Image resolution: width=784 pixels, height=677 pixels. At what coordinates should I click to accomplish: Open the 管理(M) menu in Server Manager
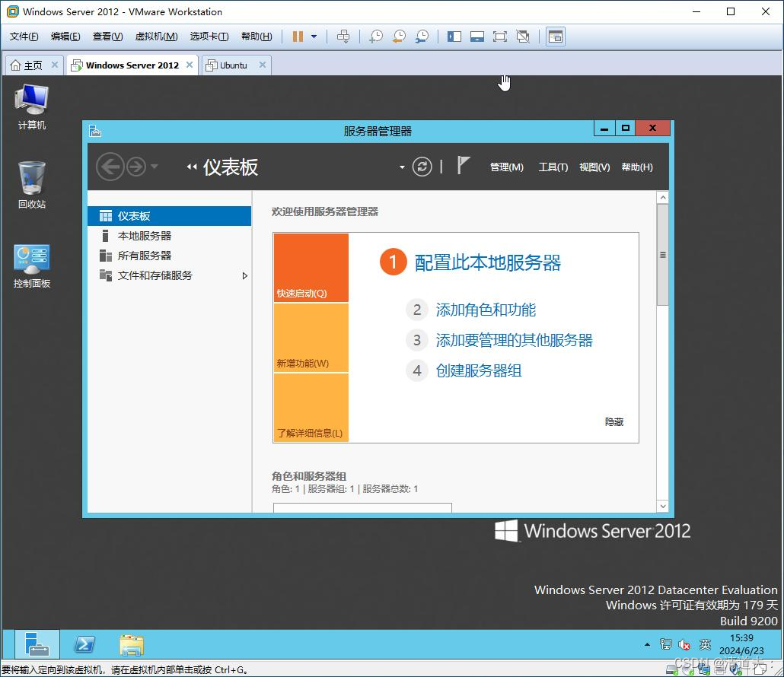[506, 167]
